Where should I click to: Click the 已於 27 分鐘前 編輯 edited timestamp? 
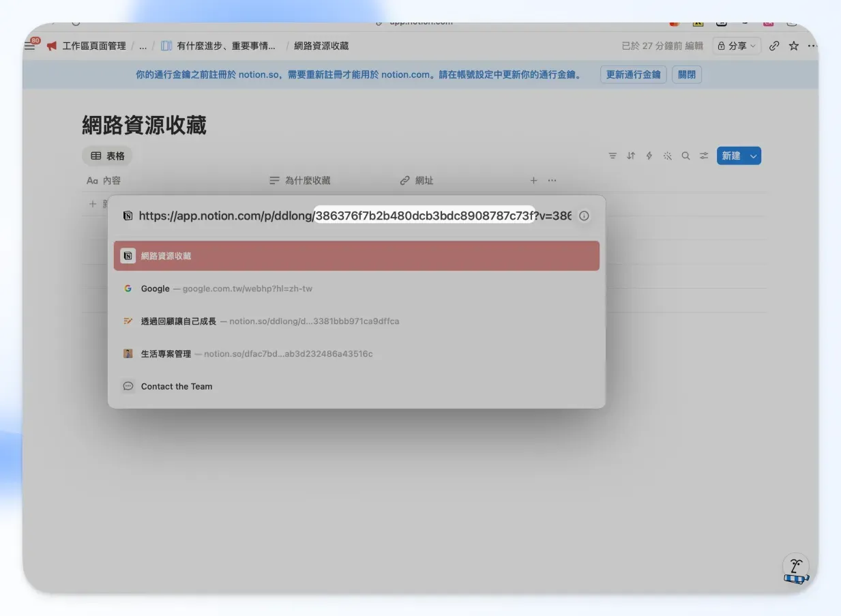pos(662,46)
